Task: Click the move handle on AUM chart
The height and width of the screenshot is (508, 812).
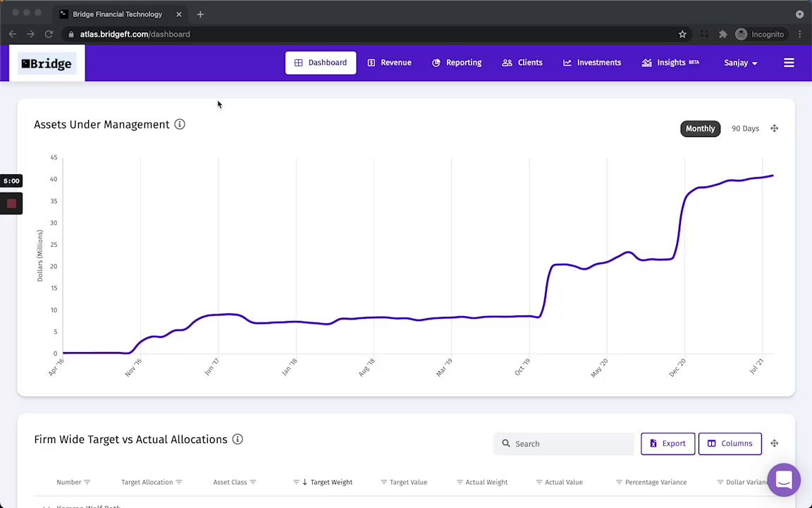Action: [774, 128]
